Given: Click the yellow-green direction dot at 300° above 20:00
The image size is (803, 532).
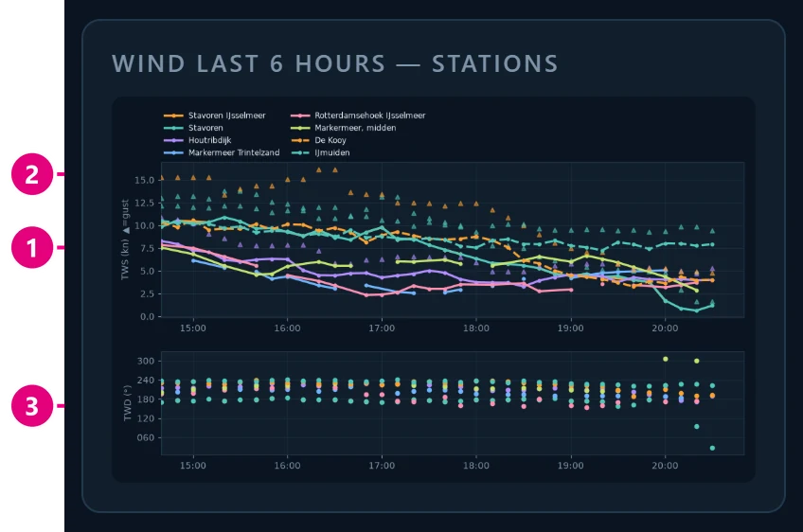Looking at the screenshot, I should point(666,359).
